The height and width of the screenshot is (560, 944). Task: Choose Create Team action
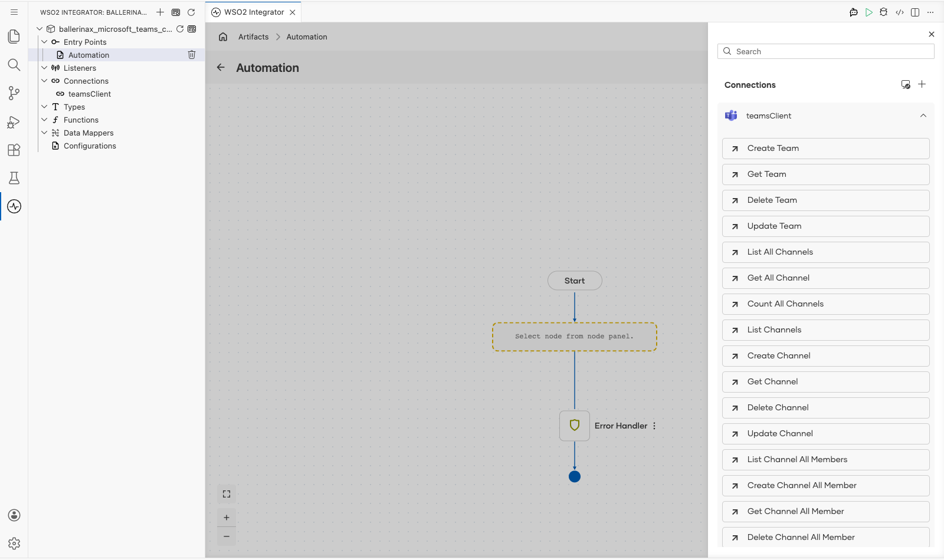[x=825, y=149]
